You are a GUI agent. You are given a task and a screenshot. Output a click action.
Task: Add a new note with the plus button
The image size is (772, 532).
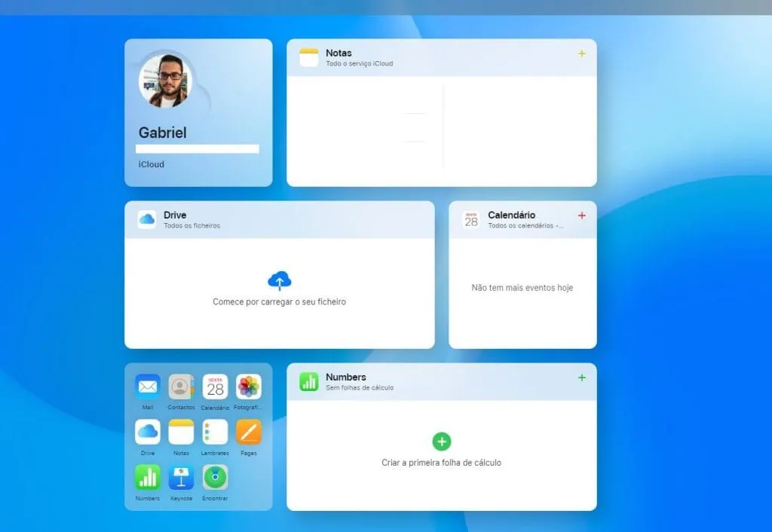coord(581,54)
